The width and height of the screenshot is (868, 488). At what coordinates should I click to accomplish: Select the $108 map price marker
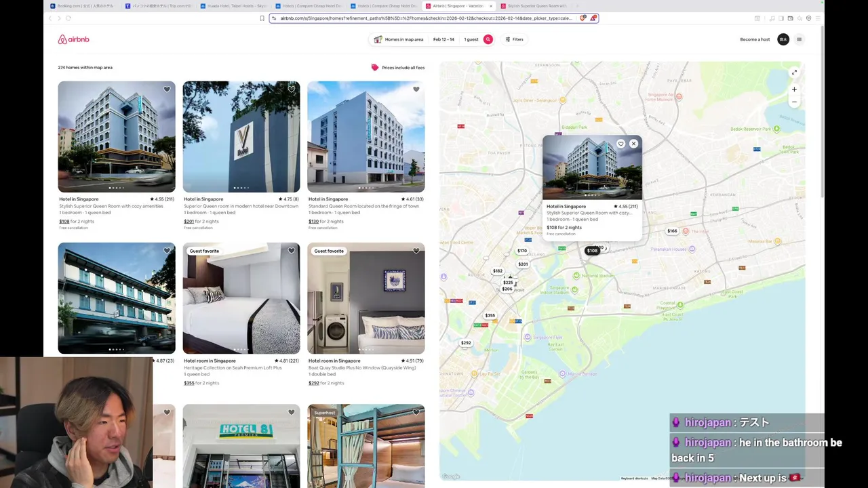pyautogui.click(x=592, y=251)
